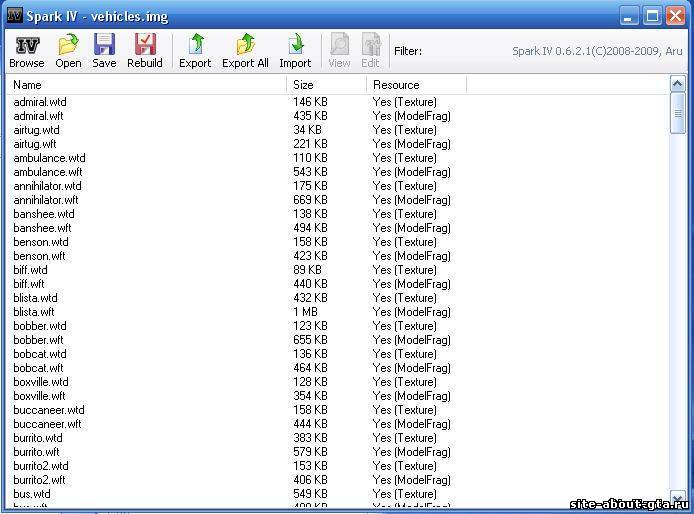
Task: Sort list by the Name column header
Action: [x=146, y=85]
